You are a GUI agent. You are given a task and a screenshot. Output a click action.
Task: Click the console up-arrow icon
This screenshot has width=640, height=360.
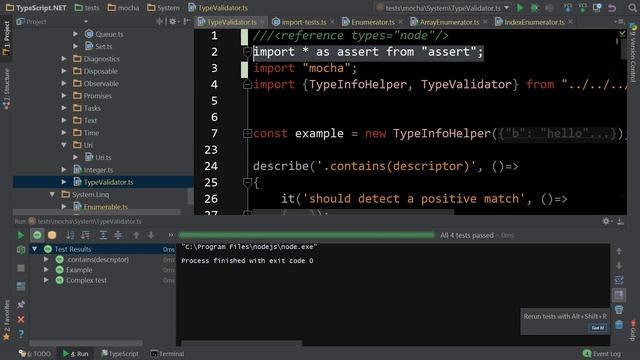pyautogui.click(x=619, y=251)
